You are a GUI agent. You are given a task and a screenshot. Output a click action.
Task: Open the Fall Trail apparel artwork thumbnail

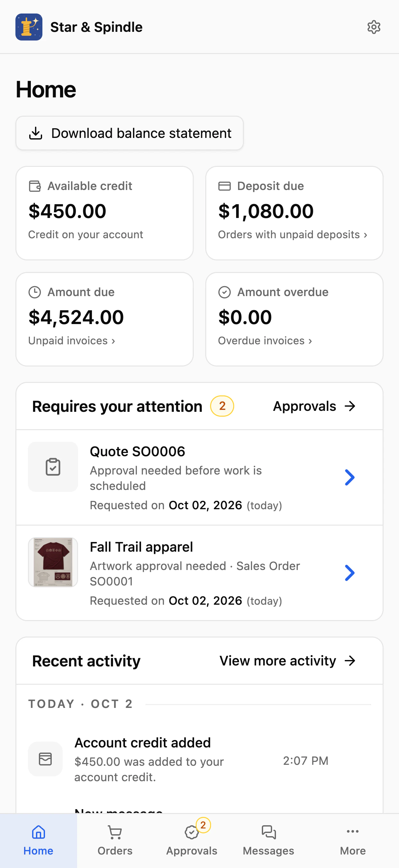53,562
